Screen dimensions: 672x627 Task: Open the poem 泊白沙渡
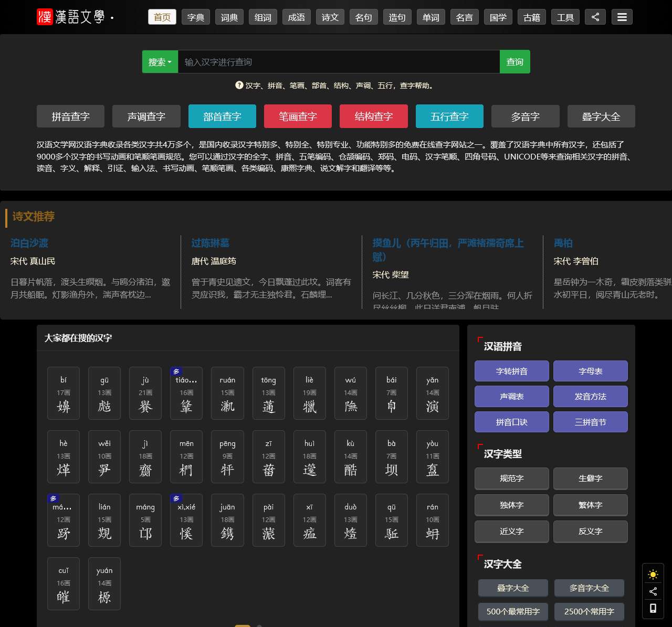(x=29, y=243)
